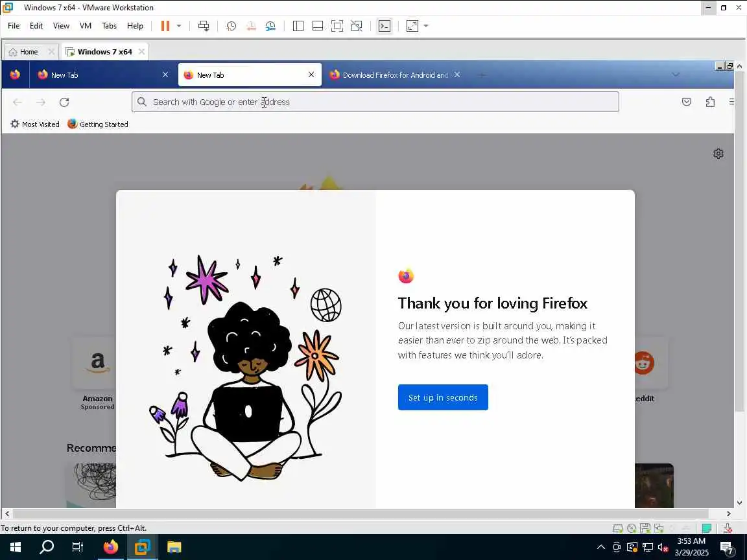
Task: Open Task View on the taskbar
Action: (x=77, y=546)
